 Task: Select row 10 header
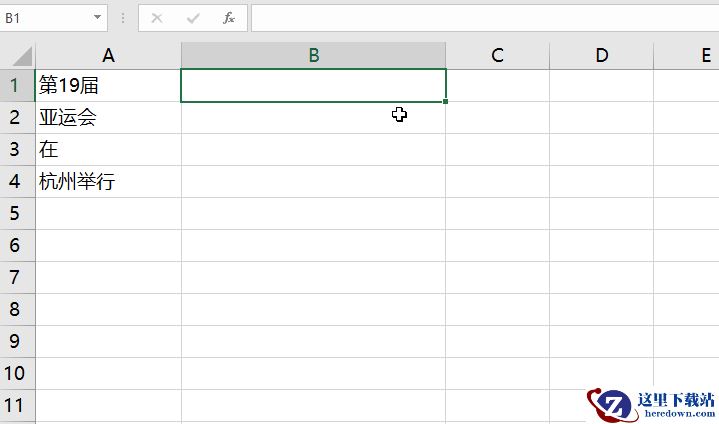click(x=17, y=374)
